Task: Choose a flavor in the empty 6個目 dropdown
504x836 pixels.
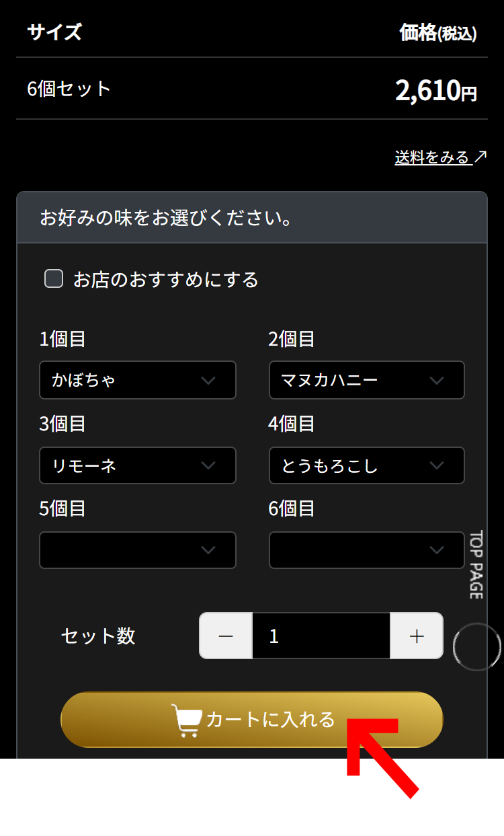Action: pyautogui.click(x=366, y=550)
